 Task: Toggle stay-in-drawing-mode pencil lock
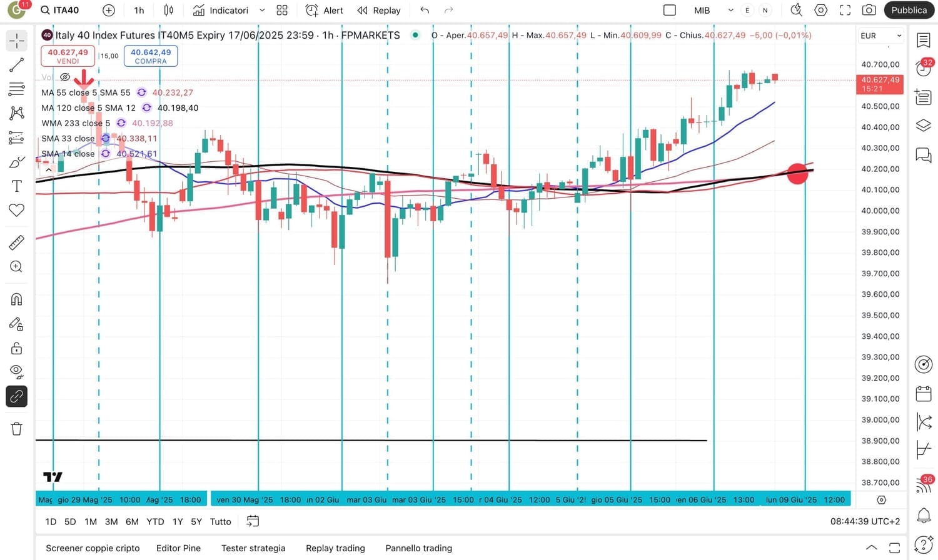17,324
